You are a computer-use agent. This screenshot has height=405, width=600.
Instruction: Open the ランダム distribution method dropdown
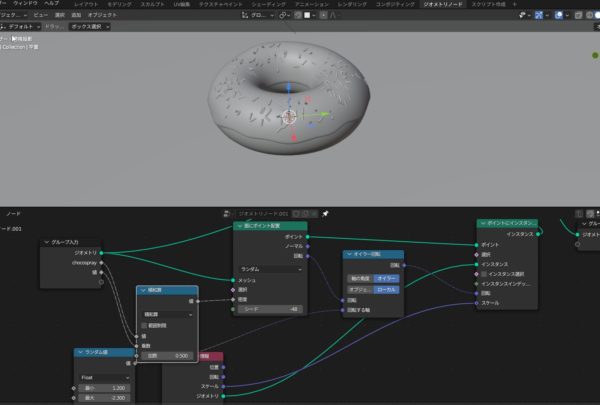[270, 268]
